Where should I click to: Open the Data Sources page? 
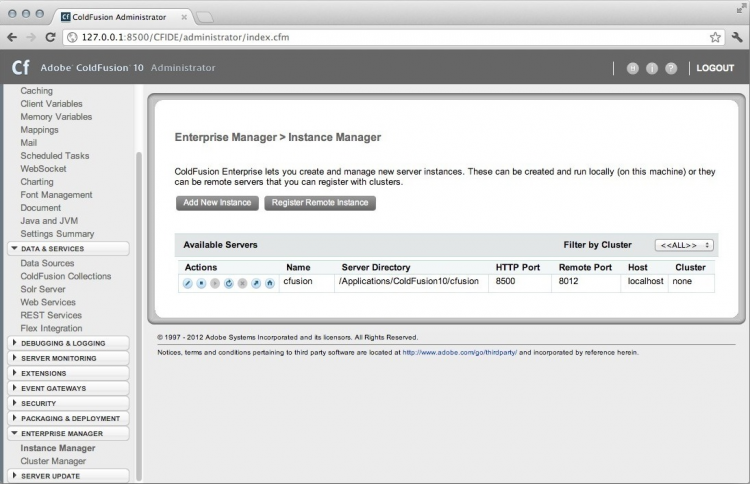[x=47, y=263]
